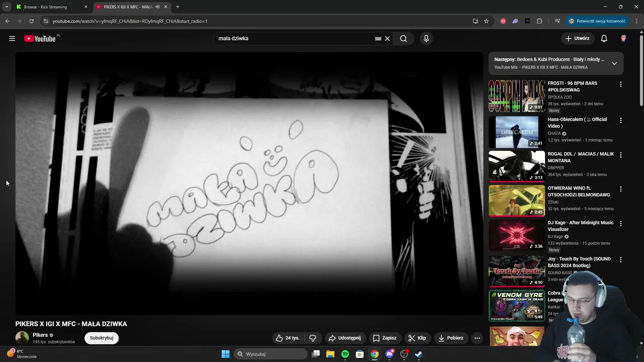Open the purple ghost extension icon
This screenshot has height=362, width=644.
(515, 21)
